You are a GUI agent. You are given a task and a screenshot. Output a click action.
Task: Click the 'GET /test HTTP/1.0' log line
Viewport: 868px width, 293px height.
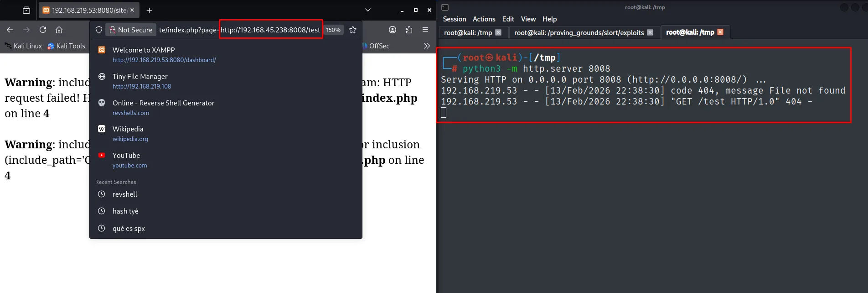pos(626,101)
